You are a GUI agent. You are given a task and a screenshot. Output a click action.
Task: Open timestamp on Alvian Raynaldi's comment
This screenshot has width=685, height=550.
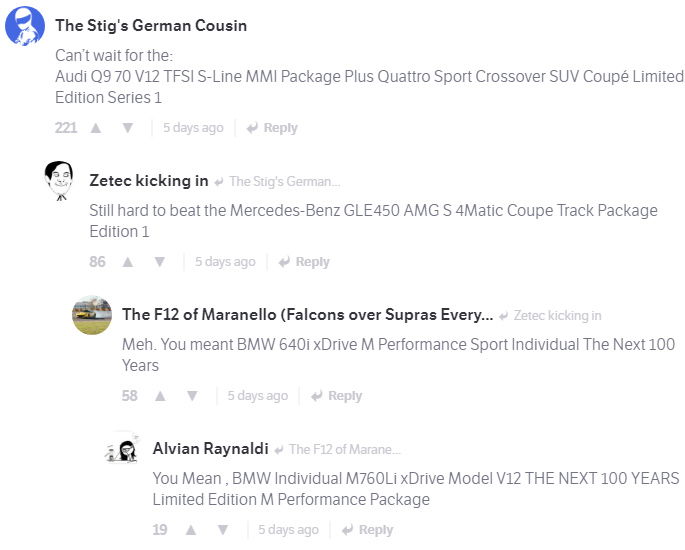288,530
